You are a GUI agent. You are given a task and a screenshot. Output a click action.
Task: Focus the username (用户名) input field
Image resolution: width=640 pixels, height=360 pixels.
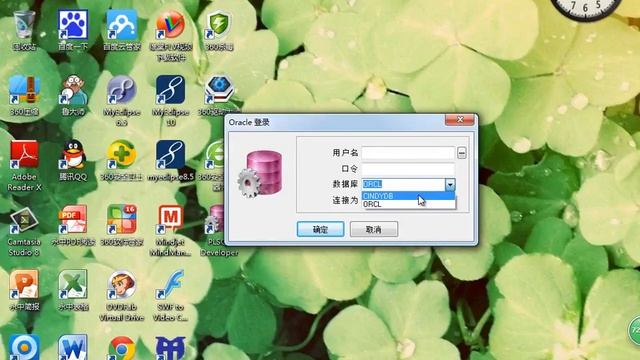[408, 153]
